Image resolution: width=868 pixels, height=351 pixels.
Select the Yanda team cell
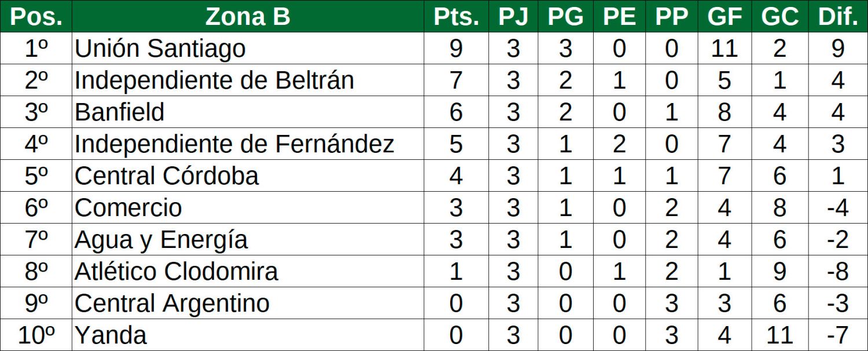111,335
